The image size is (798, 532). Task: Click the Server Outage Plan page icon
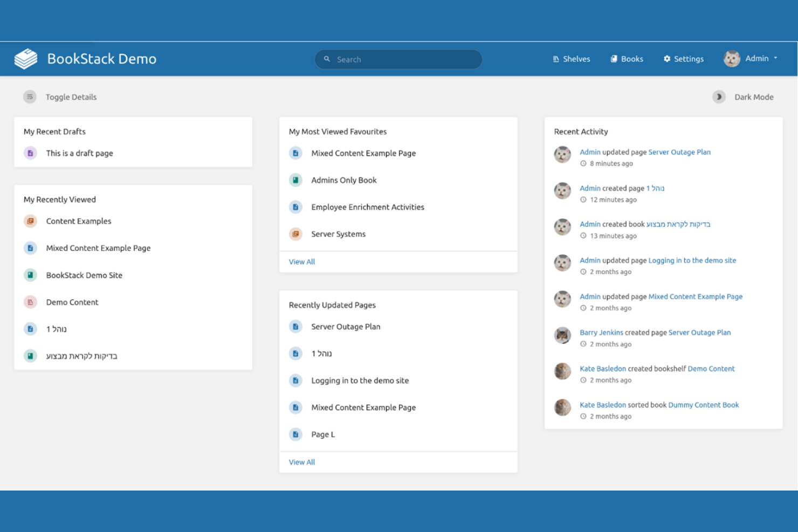coord(295,326)
